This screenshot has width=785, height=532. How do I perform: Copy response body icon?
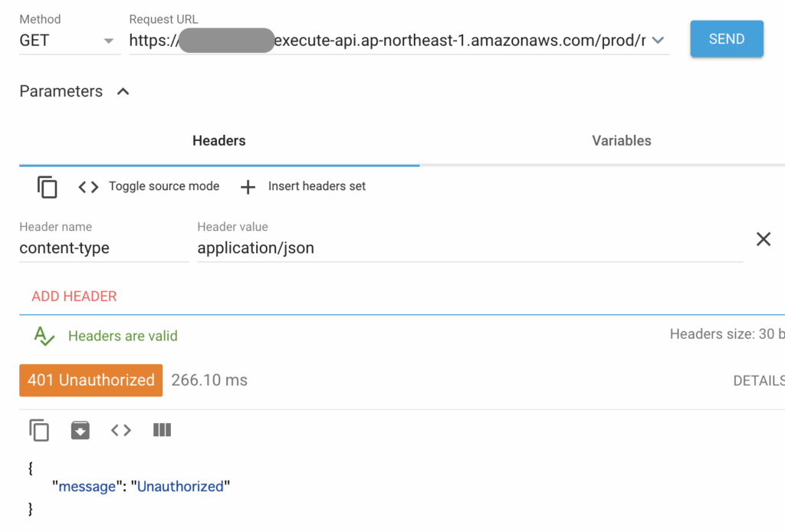pyautogui.click(x=39, y=430)
